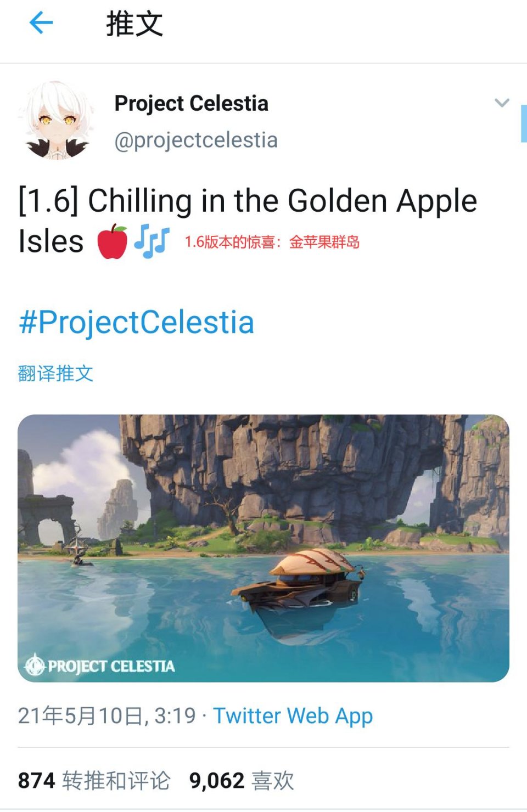Open the Twitter Web App source link
This screenshot has height=812, width=527.
tap(293, 715)
